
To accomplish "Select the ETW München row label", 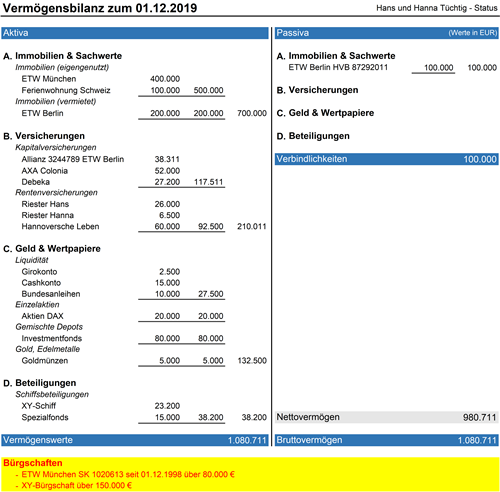I will 49,79.
